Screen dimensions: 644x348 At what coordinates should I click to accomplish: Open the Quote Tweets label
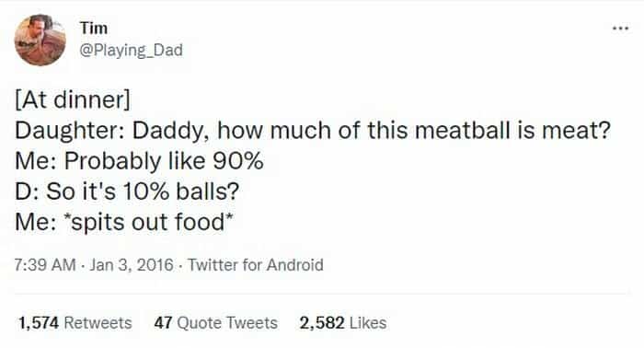227,323
